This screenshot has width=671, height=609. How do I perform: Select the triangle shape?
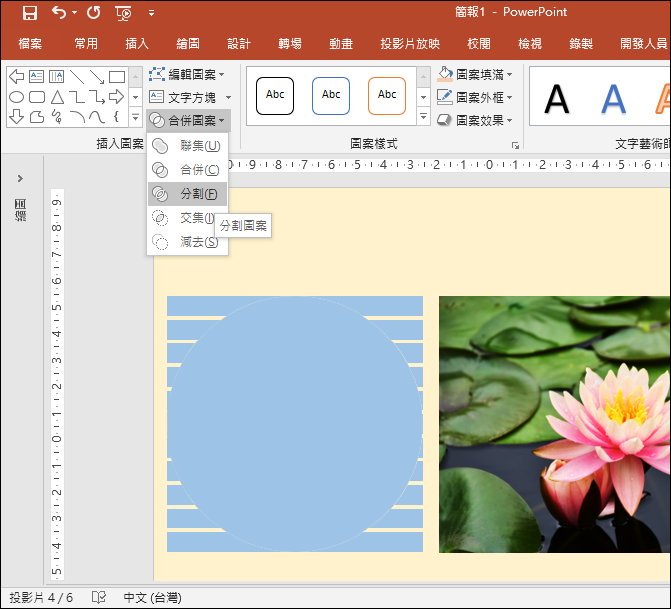57,97
